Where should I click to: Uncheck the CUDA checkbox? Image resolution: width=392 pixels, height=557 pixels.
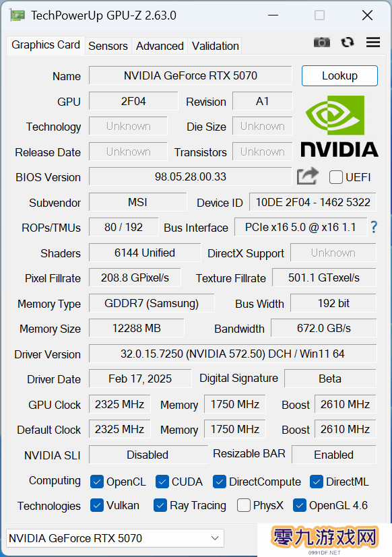click(x=162, y=482)
